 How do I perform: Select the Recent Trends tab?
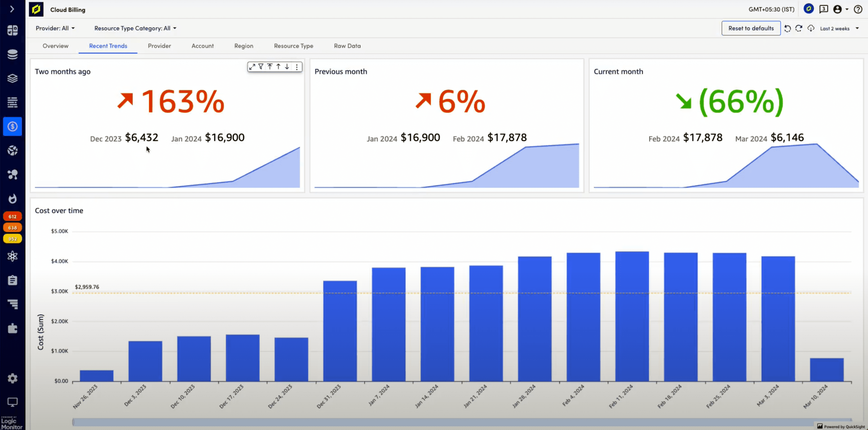(108, 46)
